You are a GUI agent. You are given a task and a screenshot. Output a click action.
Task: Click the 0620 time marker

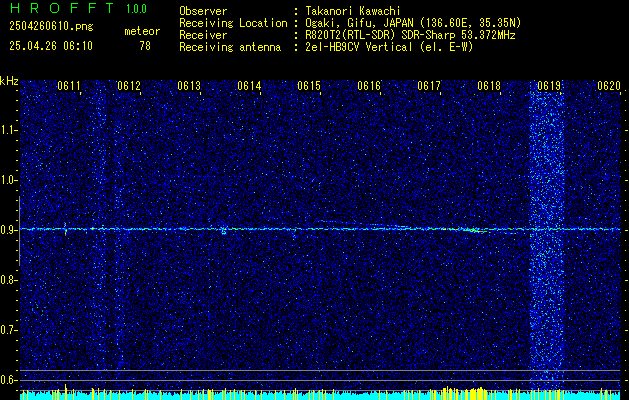[609, 86]
